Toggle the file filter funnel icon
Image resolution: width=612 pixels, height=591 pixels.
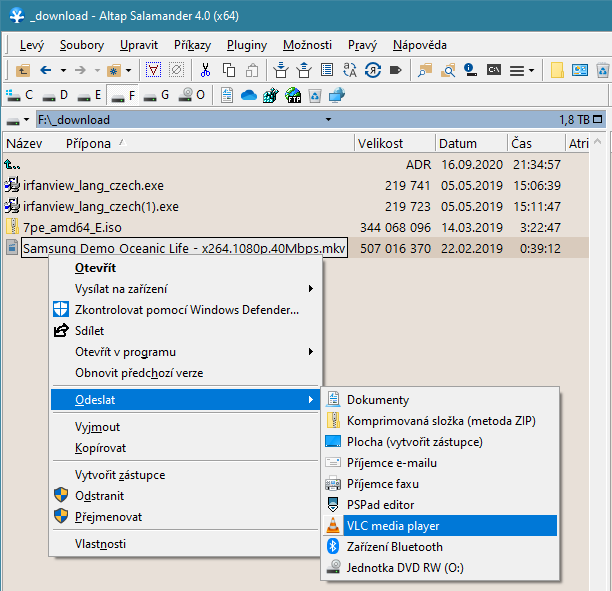(x=153, y=70)
